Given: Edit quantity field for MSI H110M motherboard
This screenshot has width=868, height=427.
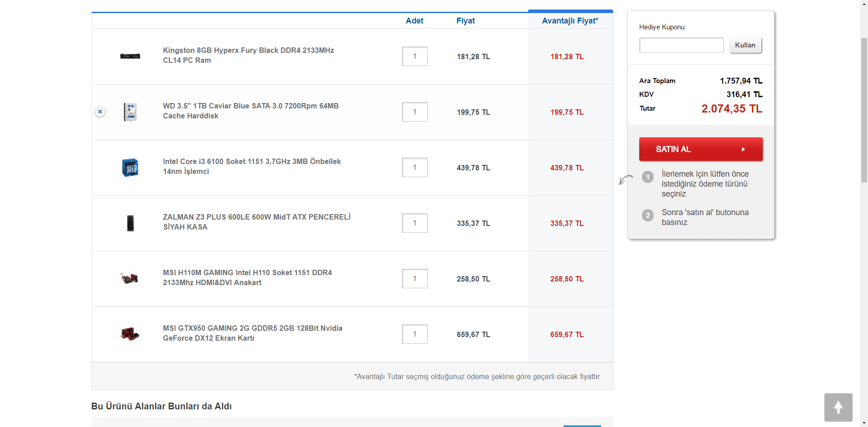Looking at the screenshot, I should 415,279.
